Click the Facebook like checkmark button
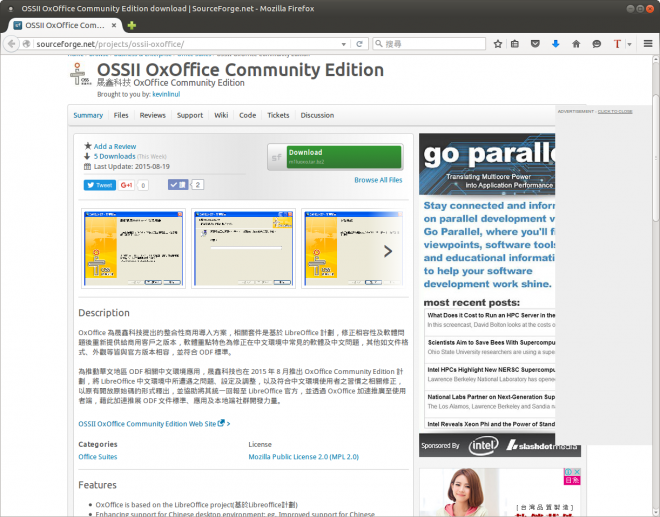Viewport: 660px width, 517px height. [178, 184]
